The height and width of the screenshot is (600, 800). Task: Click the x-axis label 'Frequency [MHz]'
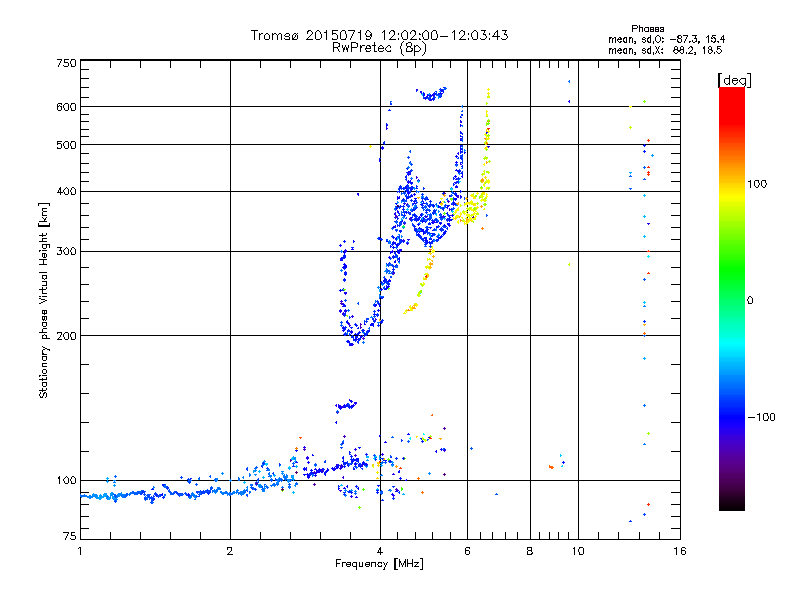379,564
